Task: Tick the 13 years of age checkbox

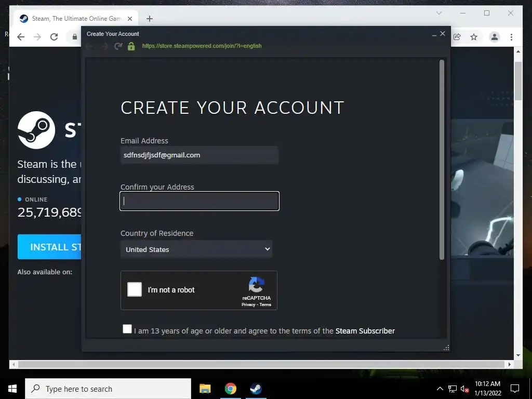Action: click(127, 329)
